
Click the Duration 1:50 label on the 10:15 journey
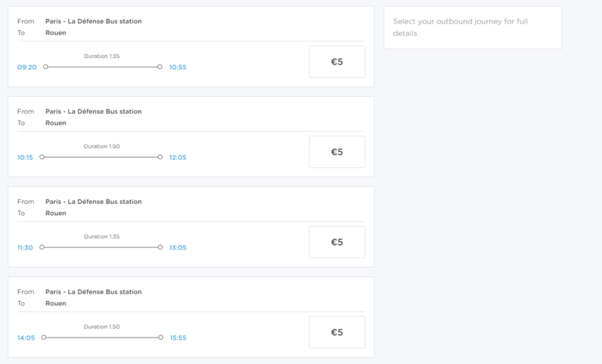click(x=101, y=147)
